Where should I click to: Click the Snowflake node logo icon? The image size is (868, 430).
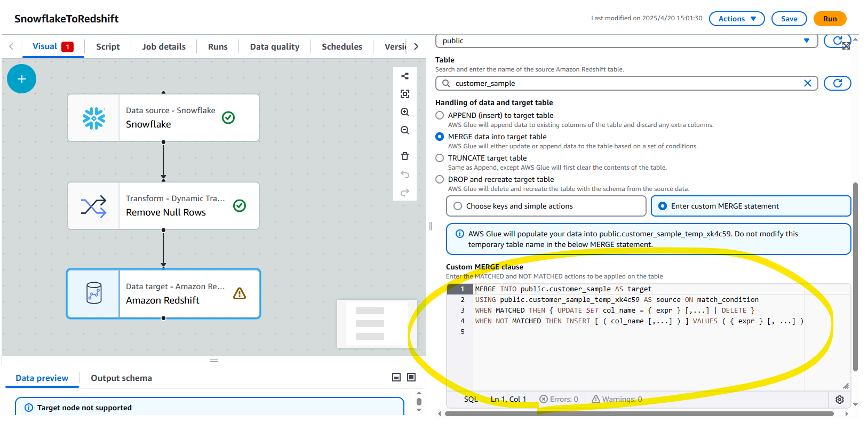(94, 118)
